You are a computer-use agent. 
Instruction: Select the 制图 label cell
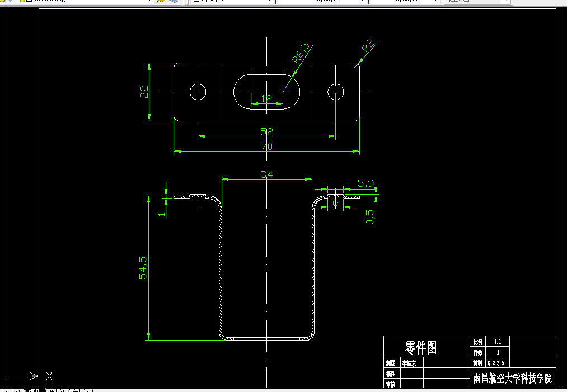coord(391,363)
